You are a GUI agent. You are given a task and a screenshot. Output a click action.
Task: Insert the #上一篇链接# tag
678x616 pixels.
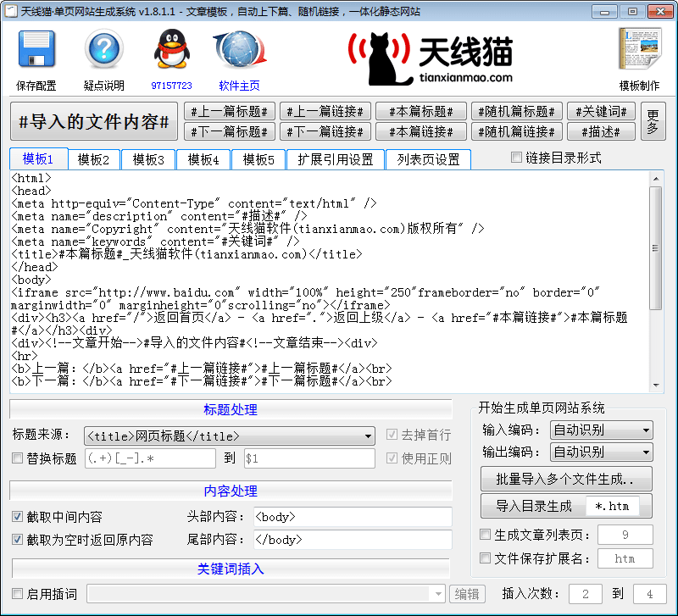(x=325, y=112)
